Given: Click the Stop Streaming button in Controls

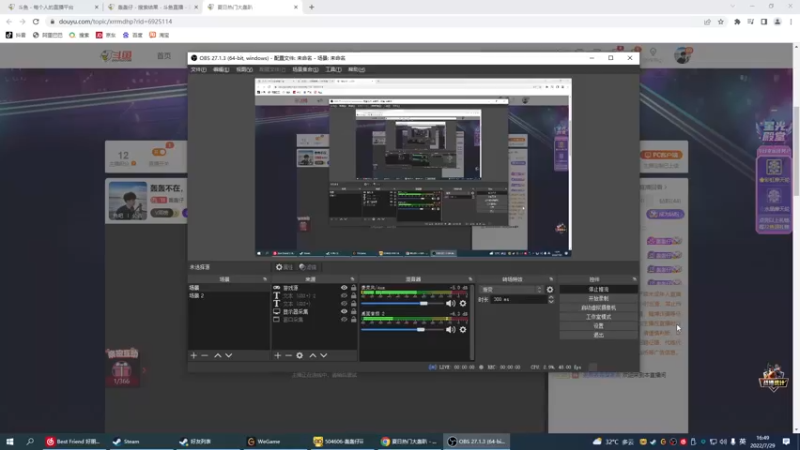Looking at the screenshot, I should point(598,289).
